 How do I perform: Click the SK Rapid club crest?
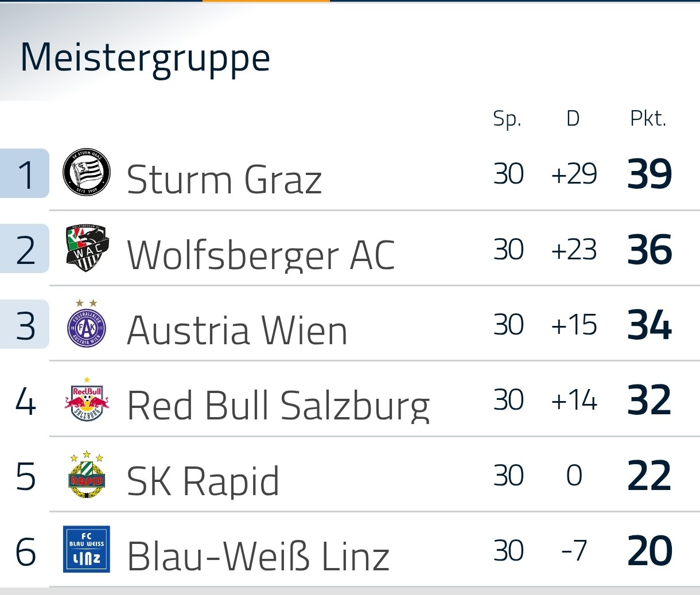(86, 474)
